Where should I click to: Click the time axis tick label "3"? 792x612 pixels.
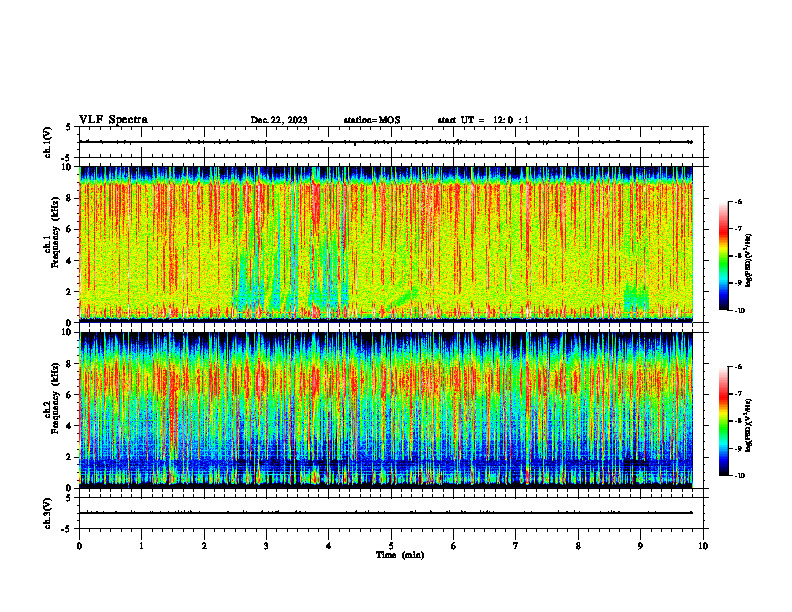[x=266, y=546]
